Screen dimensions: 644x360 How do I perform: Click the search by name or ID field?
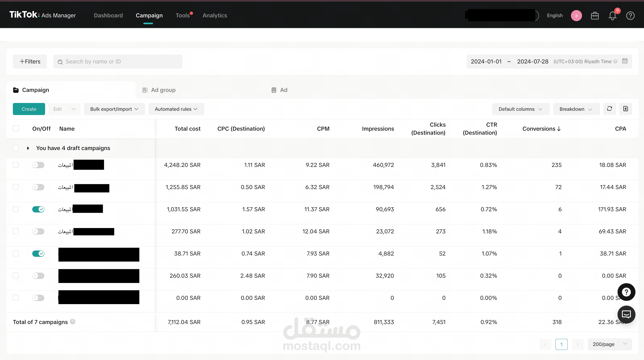coord(118,61)
